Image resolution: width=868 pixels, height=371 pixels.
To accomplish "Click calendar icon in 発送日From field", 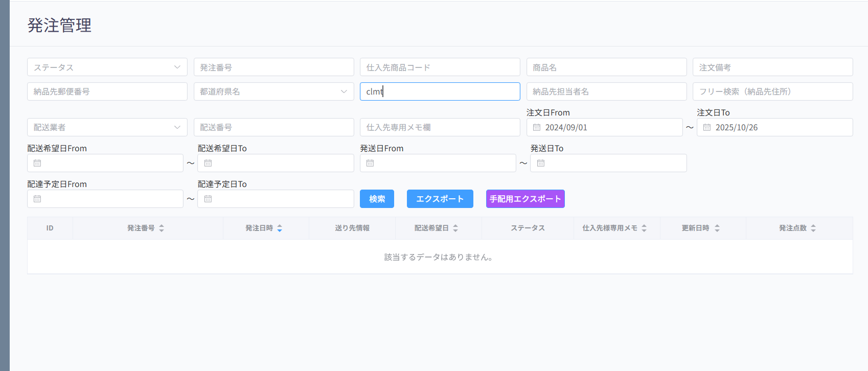I will point(370,163).
